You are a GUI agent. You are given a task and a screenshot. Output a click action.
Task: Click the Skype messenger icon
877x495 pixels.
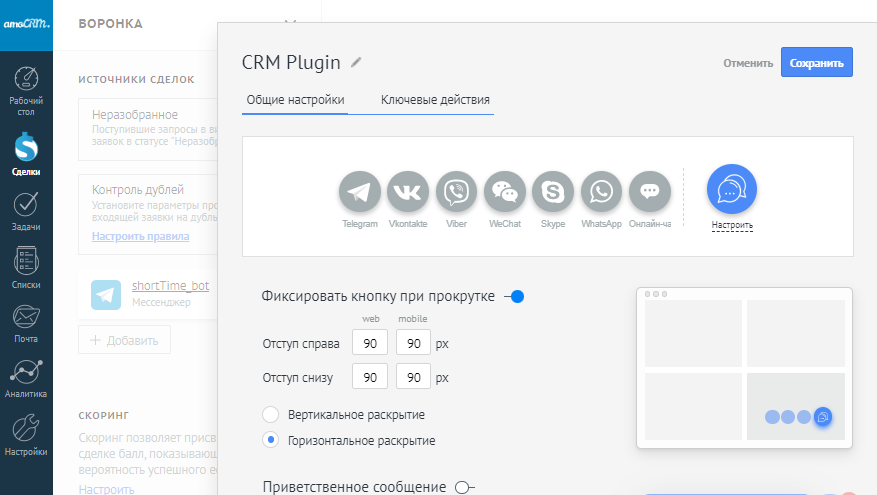[553, 192]
